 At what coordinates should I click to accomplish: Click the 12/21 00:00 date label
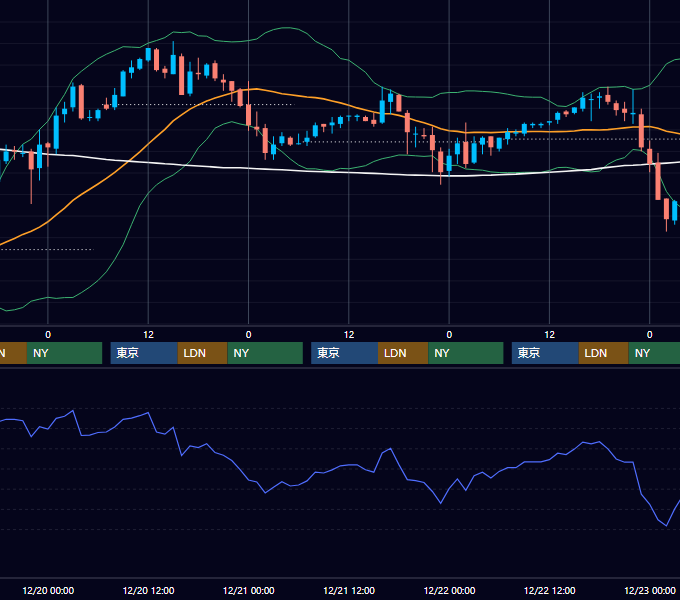248,590
